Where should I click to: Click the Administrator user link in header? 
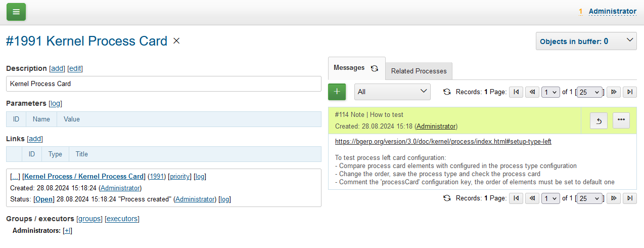[612, 11]
